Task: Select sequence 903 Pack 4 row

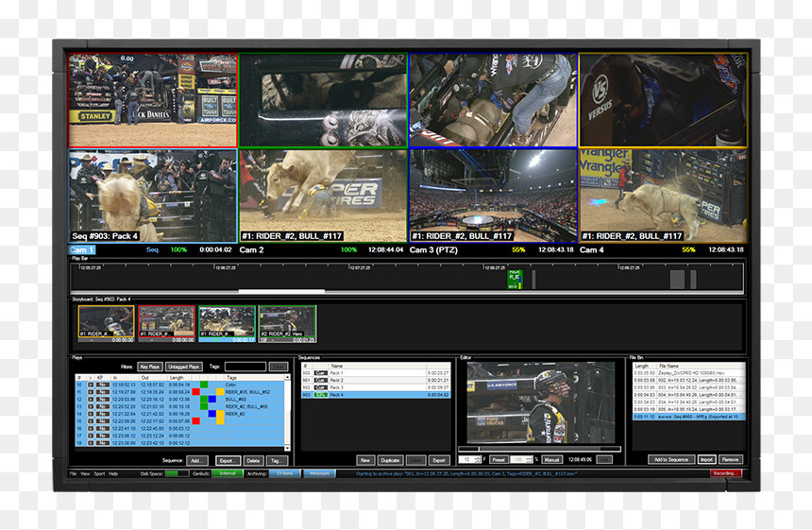Action: click(376, 395)
